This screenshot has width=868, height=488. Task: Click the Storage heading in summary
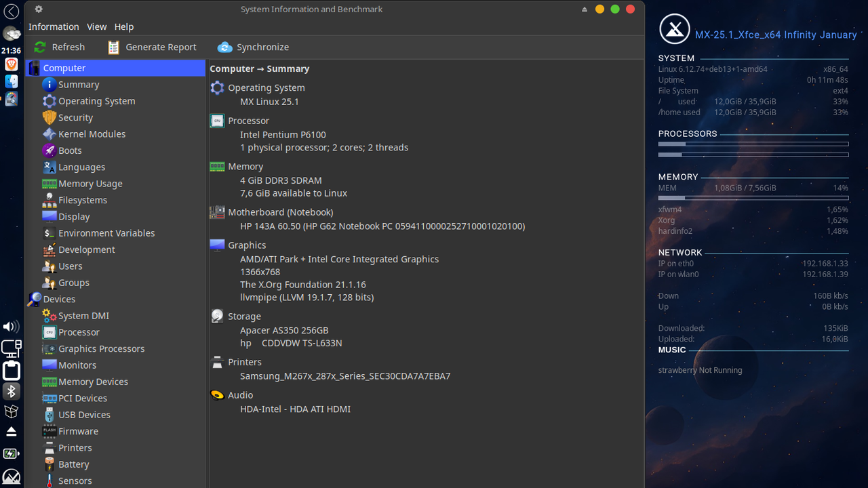click(244, 316)
